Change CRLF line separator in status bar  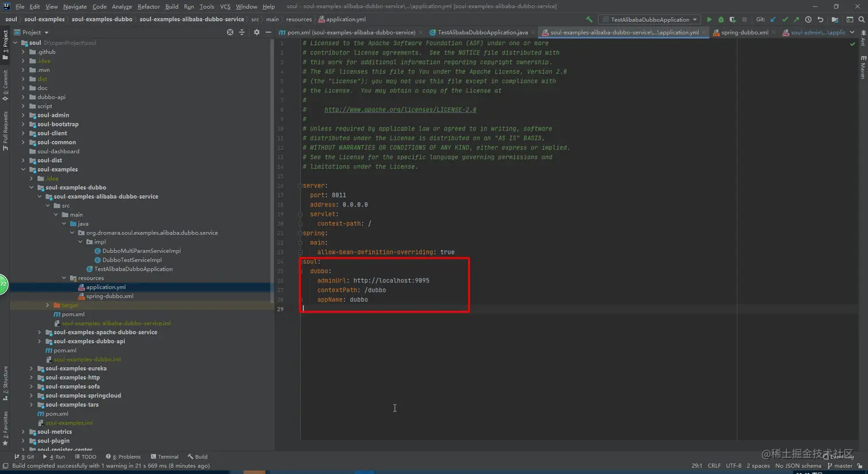[714, 466]
